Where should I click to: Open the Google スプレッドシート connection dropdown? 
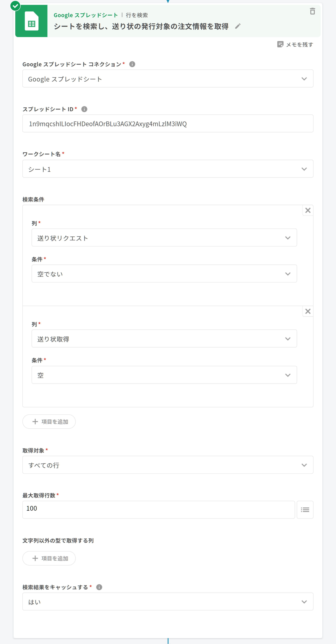[168, 79]
